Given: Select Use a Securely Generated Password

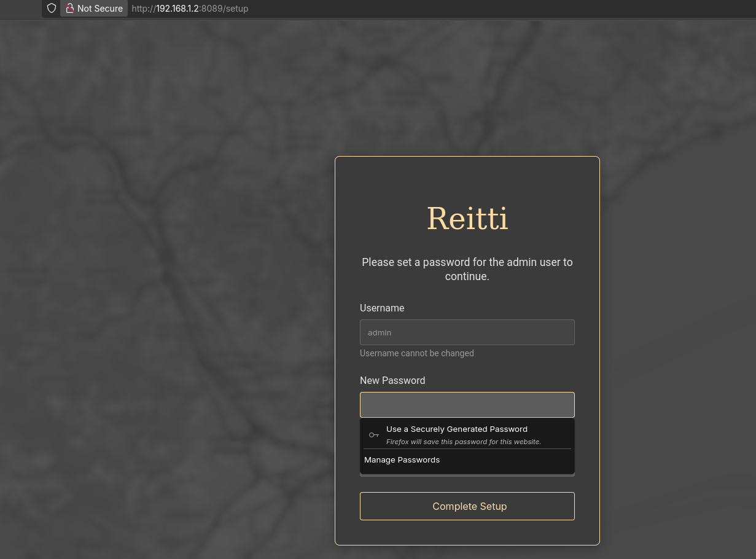Looking at the screenshot, I should pyautogui.click(x=457, y=429).
